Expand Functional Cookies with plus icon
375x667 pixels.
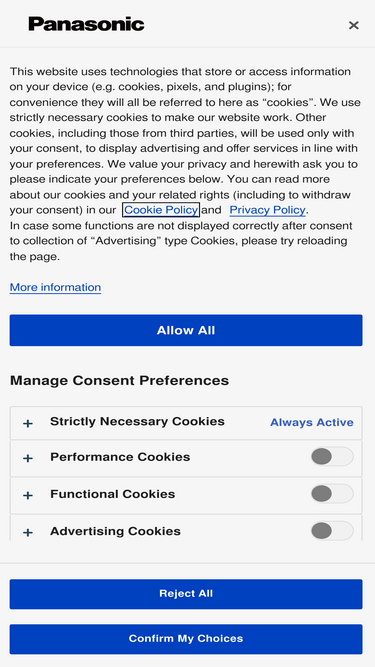point(28,495)
